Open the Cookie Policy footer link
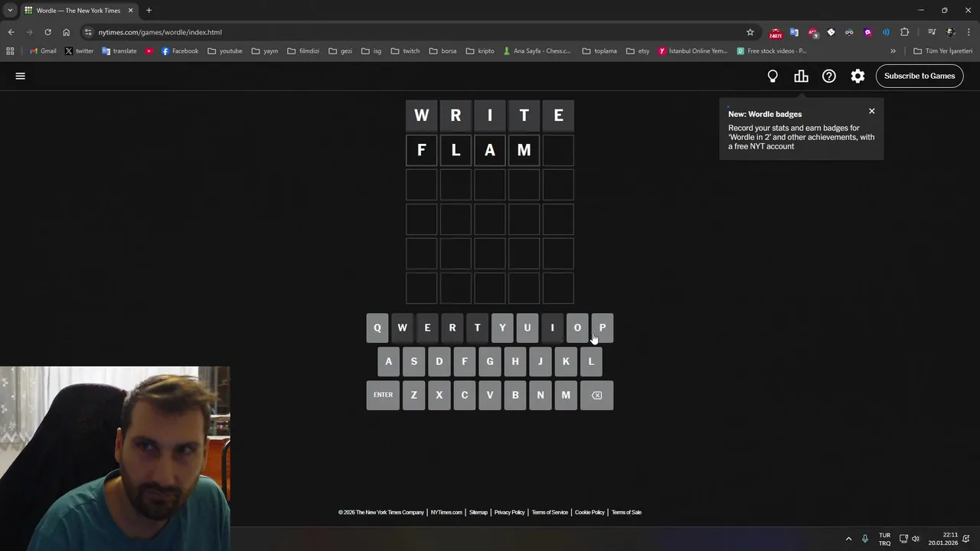The image size is (980, 551). click(x=590, y=512)
